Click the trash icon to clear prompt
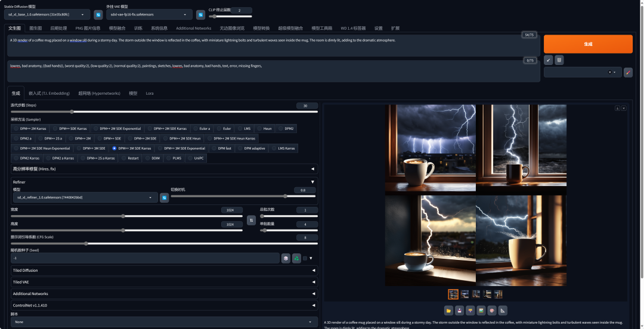 point(559,60)
